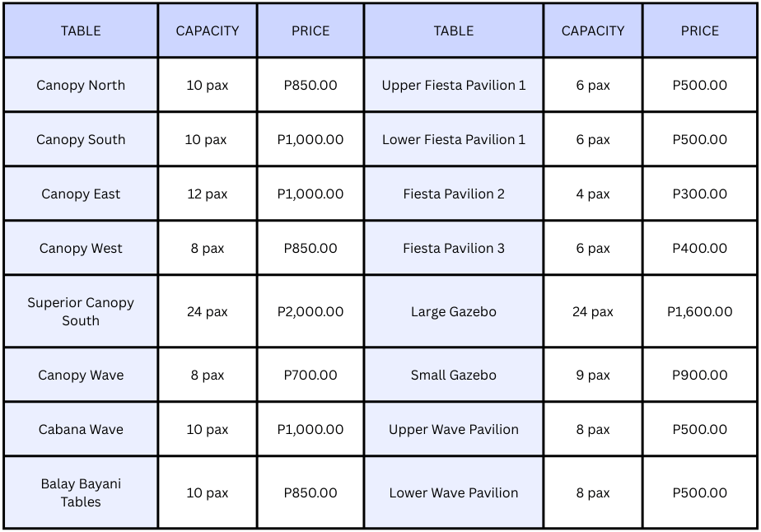761x532 pixels.
Task: Click the Upper Wave Pavilion cell
Action: [453, 429]
